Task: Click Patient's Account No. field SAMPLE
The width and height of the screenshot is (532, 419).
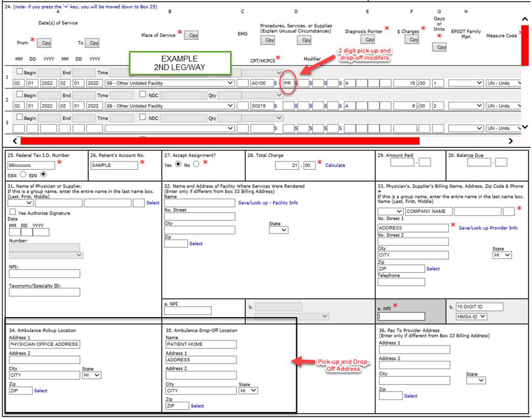Action: point(114,166)
